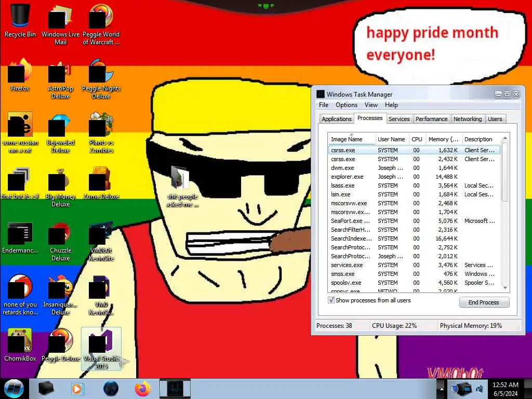Viewport: 532px width, 399px height.
Task: Open the File menu in Task Manager
Action: coord(324,105)
